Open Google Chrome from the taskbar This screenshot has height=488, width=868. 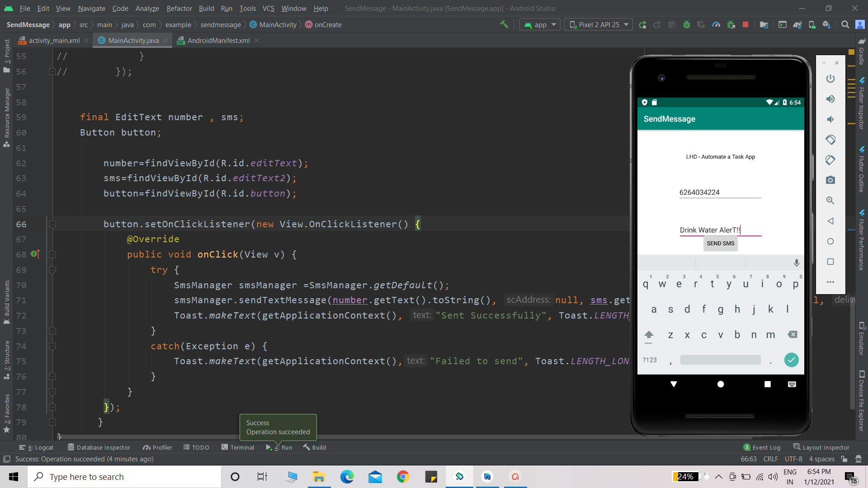tap(403, 477)
